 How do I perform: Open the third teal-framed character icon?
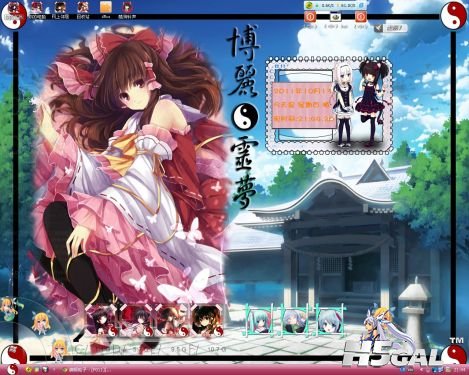coord(329,319)
